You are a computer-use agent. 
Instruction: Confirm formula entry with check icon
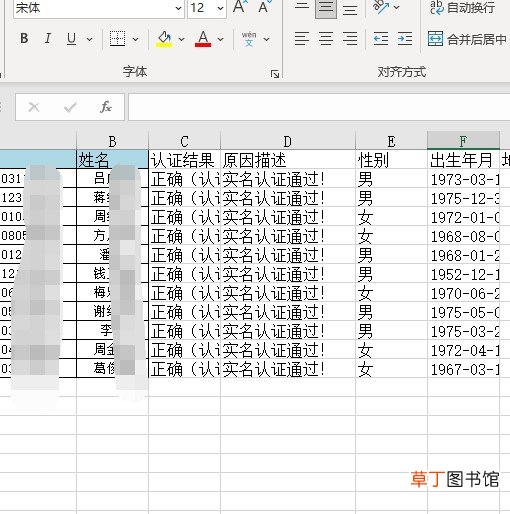coord(70,107)
